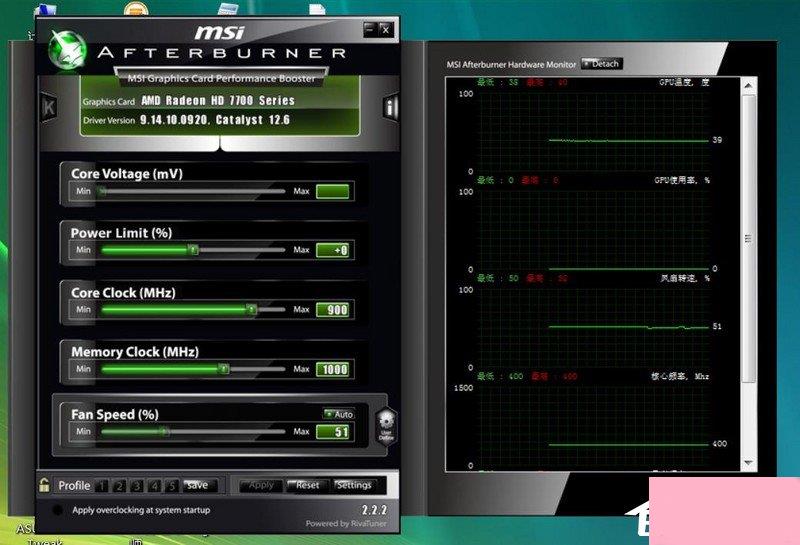Open the fan User Define gear icon
The height and width of the screenshot is (545, 800).
click(x=386, y=426)
